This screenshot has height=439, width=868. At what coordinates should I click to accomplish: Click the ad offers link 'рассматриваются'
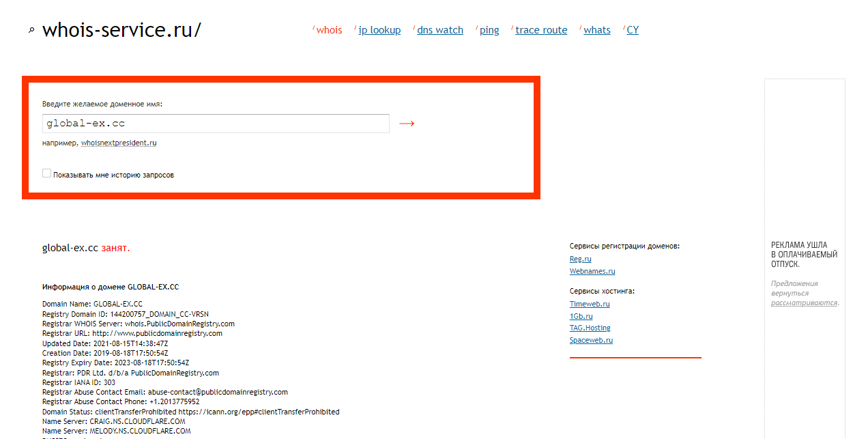[804, 303]
